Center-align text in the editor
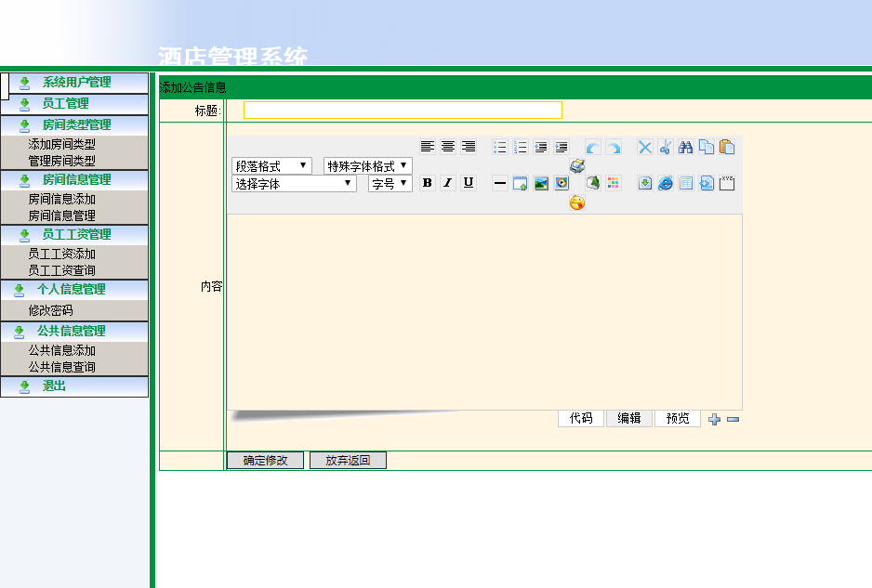 pos(448,147)
